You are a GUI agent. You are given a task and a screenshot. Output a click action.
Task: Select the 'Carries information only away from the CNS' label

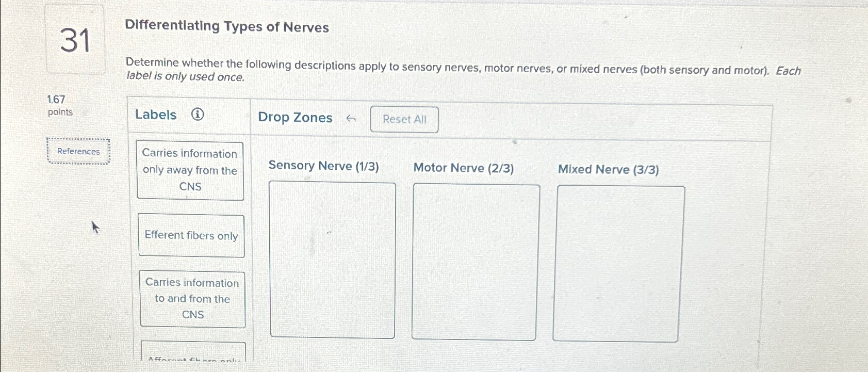point(190,170)
